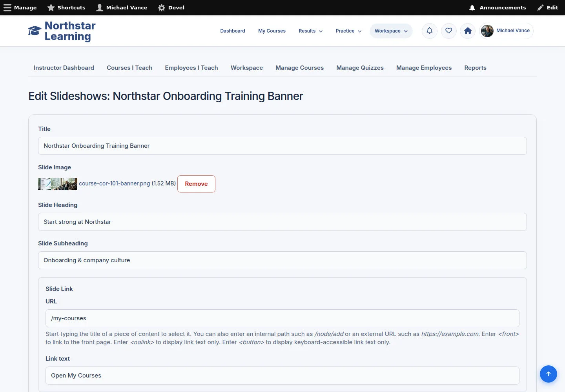
Task: Open Michael Vance profile avatar menu
Action: point(506,31)
